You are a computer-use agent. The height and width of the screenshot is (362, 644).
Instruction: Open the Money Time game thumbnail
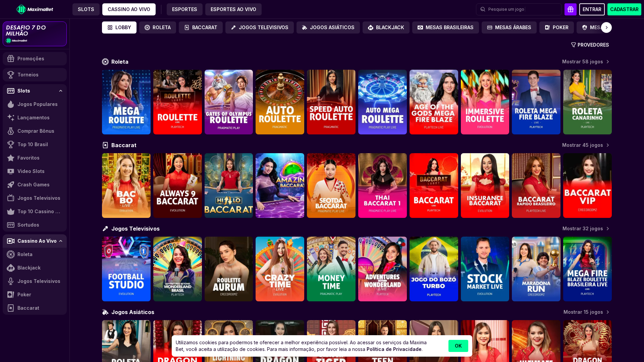click(x=331, y=269)
